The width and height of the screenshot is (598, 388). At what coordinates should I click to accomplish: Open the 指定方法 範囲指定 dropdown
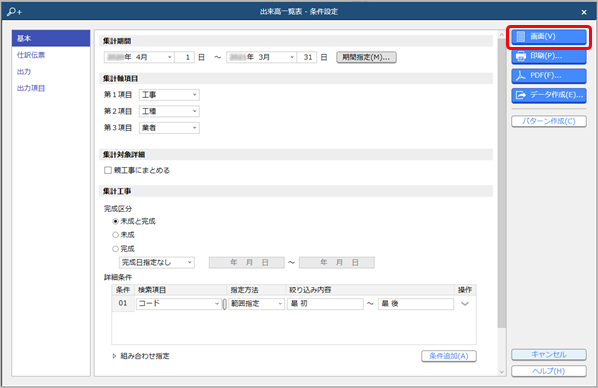[256, 304]
